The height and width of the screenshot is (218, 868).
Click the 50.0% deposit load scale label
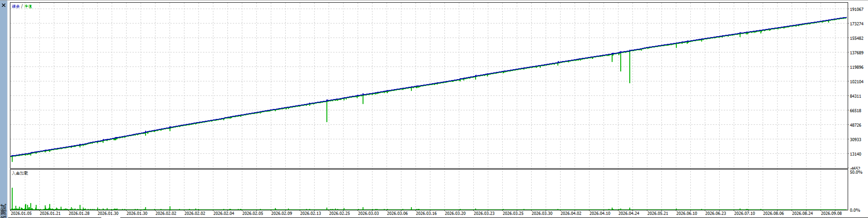tap(855, 172)
